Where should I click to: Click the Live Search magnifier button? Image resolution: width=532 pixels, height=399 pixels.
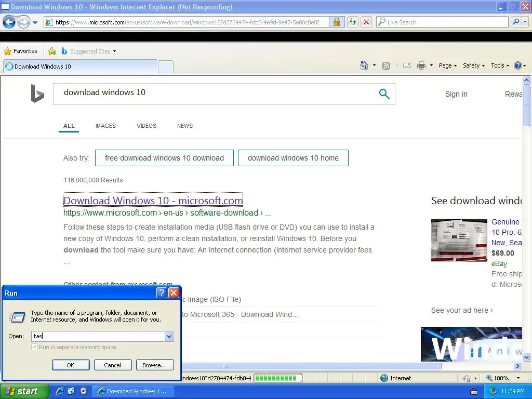(x=516, y=22)
